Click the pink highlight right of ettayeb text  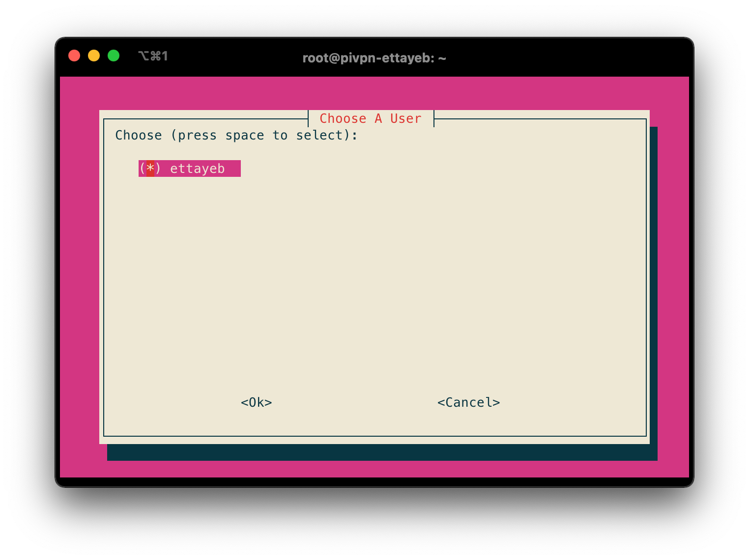pos(233,168)
